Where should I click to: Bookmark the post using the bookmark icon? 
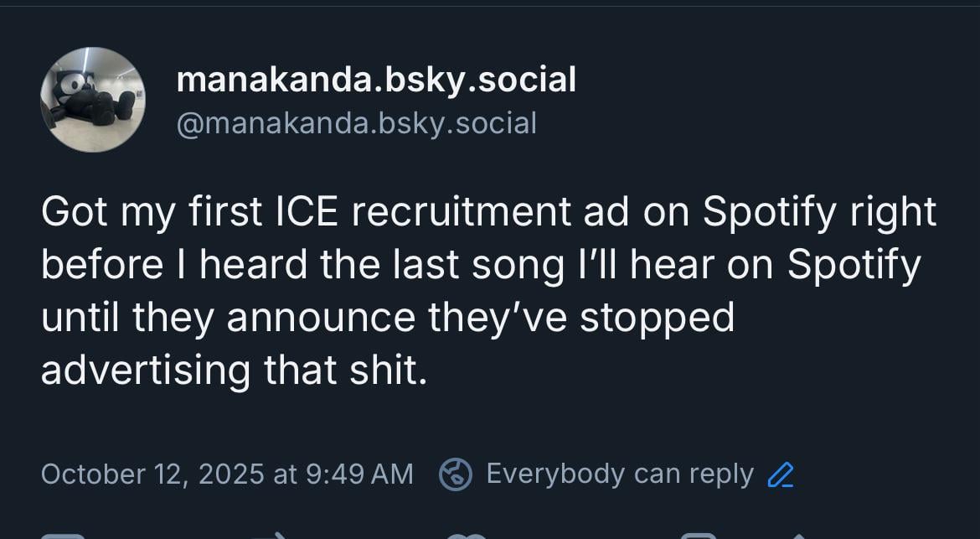(697, 536)
